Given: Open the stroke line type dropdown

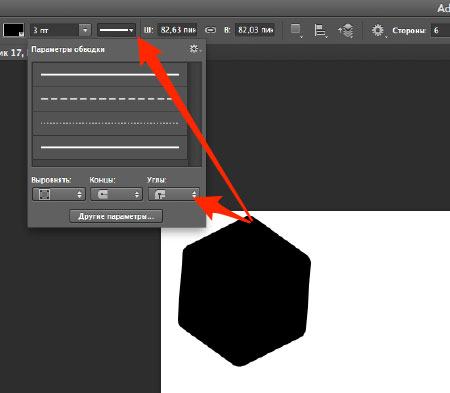Looking at the screenshot, I should (x=116, y=30).
